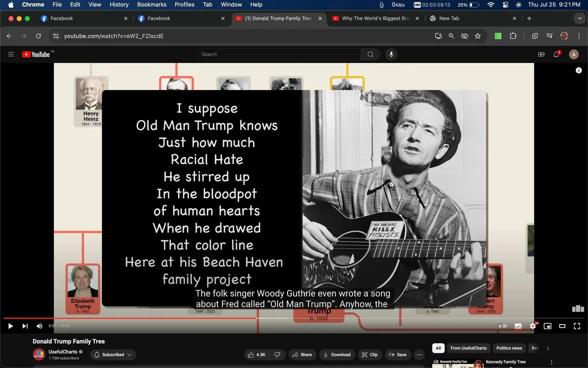Enter full screen mode
This screenshot has height=368, width=588.
(x=577, y=326)
